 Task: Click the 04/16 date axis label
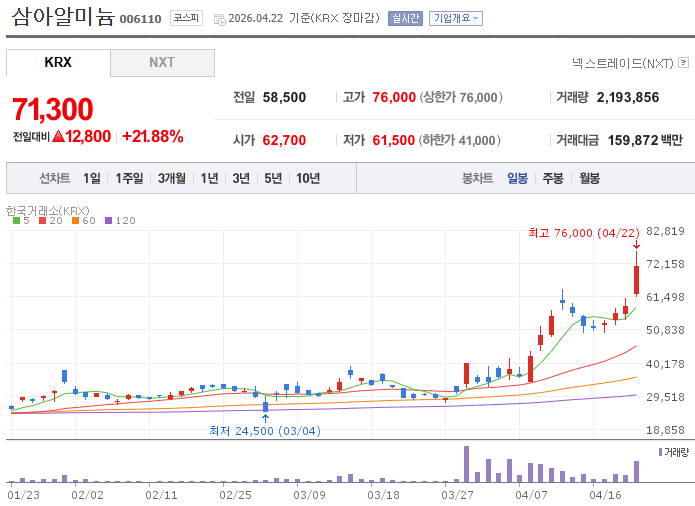click(x=605, y=495)
